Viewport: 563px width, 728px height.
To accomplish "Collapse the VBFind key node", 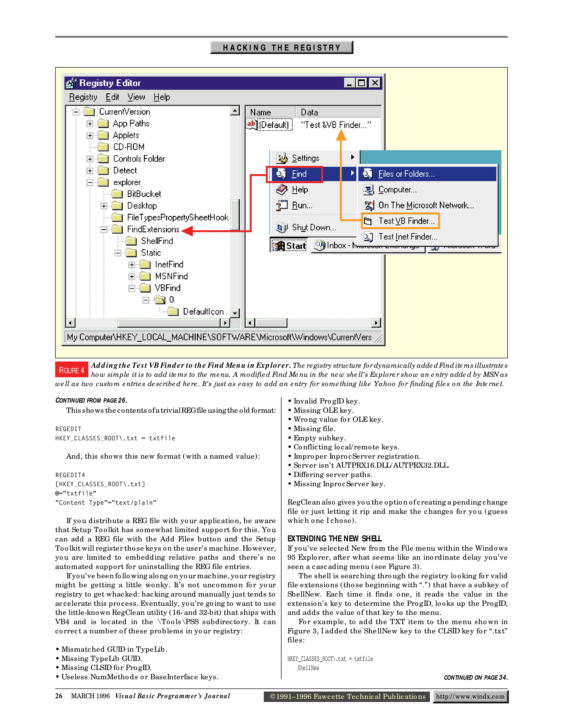I will click(132, 288).
